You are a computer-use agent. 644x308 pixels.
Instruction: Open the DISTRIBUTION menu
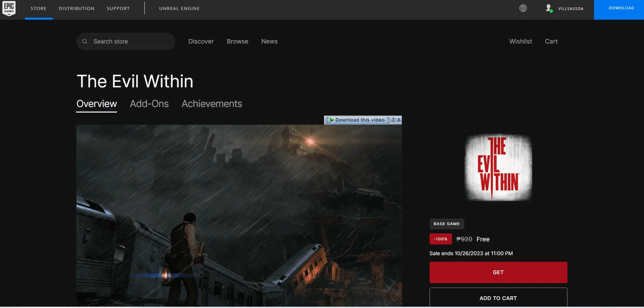point(77,9)
